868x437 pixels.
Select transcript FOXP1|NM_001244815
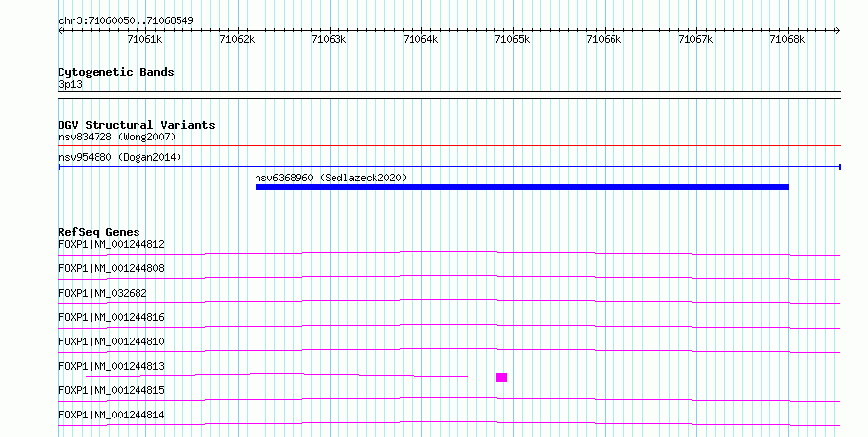pos(111,390)
